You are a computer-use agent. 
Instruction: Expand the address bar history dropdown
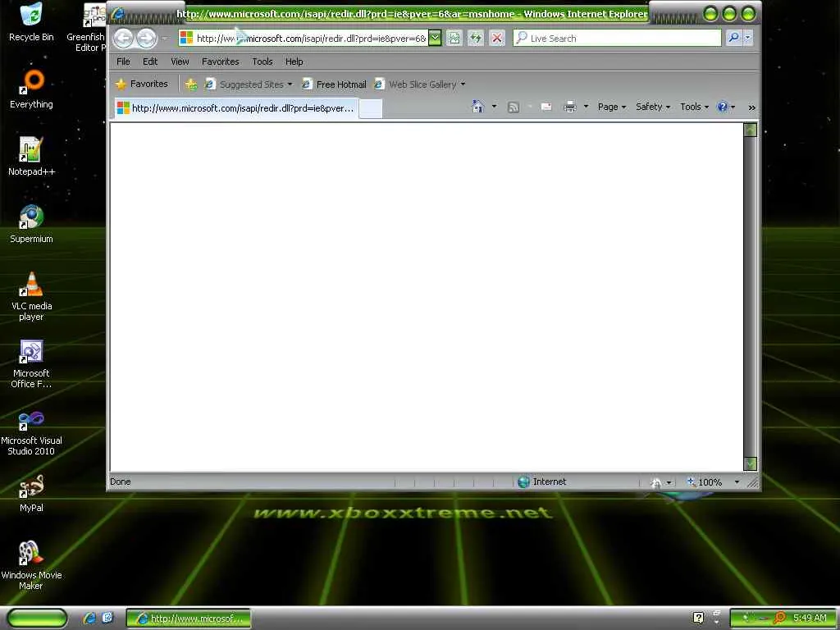pyautogui.click(x=435, y=38)
